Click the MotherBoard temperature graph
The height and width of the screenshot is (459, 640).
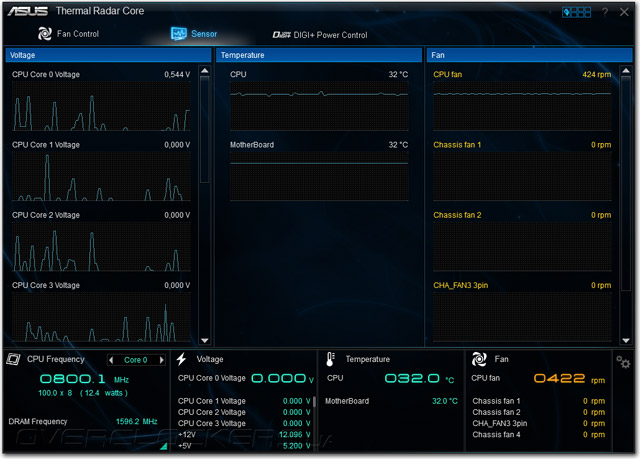click(319, 176)
